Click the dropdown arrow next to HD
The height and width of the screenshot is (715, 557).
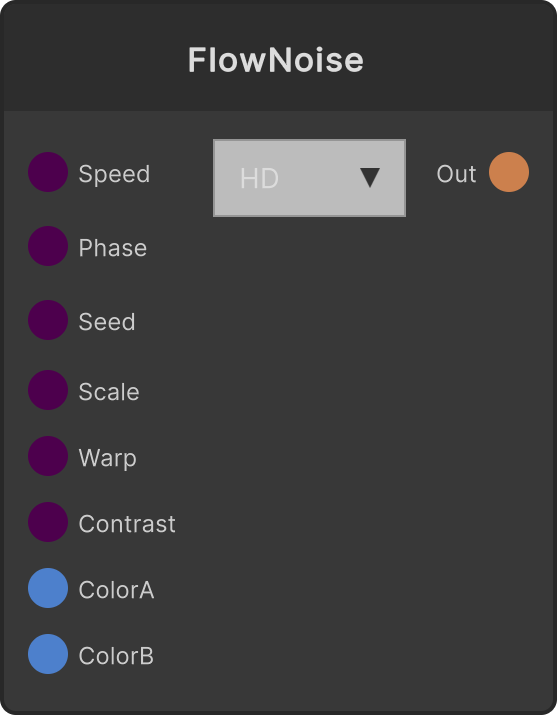pos(370,178)
